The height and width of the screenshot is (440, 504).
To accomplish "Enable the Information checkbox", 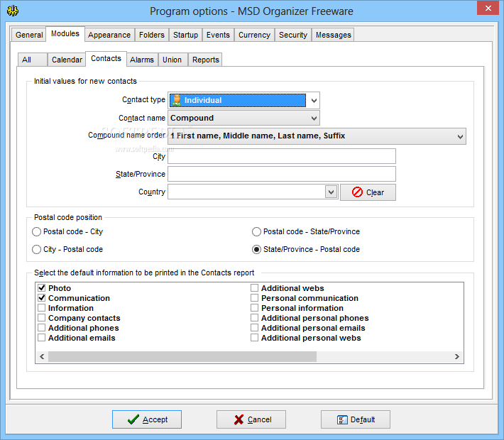I will (41, 308).
